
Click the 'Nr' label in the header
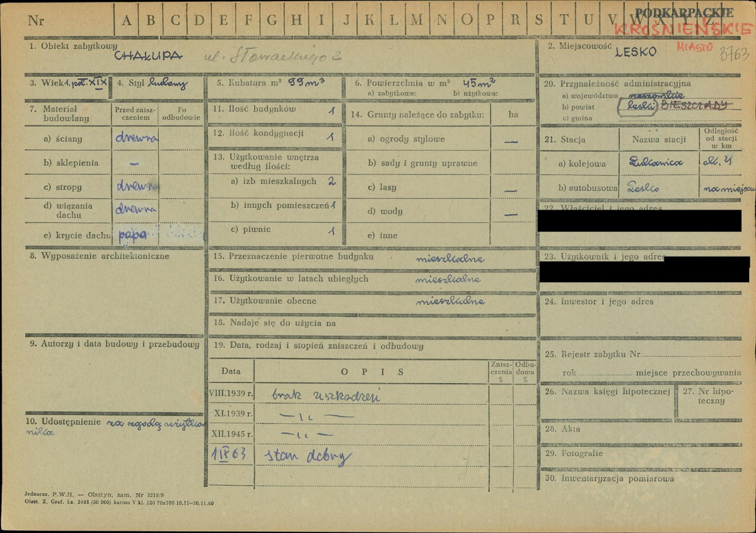point(36,21)
